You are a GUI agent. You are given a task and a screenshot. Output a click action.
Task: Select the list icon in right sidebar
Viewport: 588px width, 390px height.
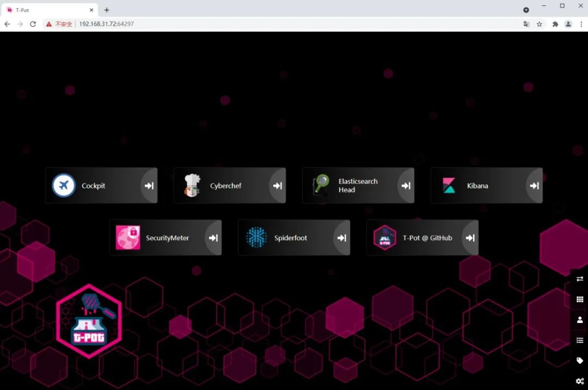pos(580,340)
